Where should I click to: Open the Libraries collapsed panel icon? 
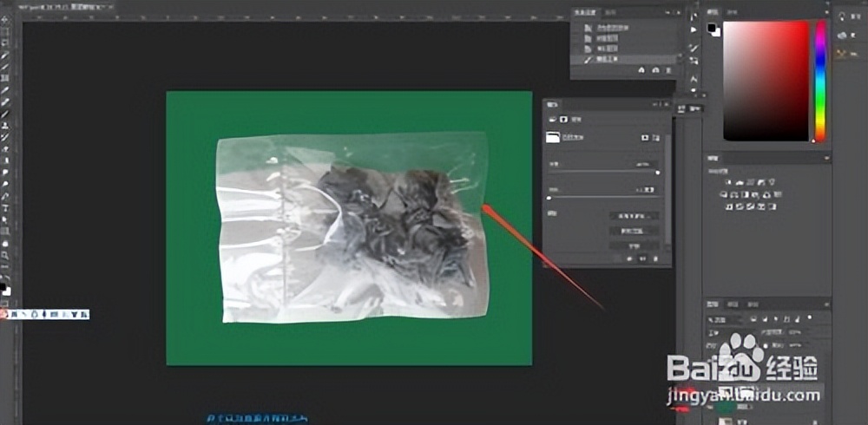(x=841, y=36)
